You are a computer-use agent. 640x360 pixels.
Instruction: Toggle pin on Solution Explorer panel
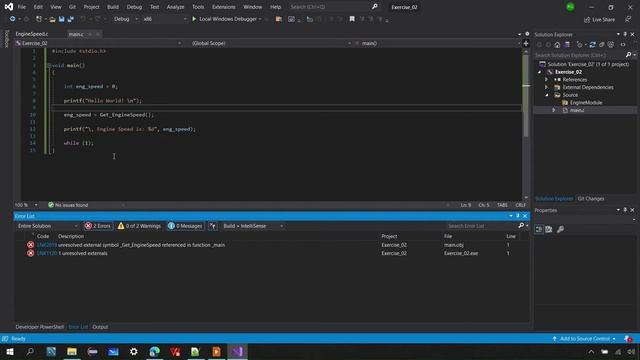[x=625, y=34]
